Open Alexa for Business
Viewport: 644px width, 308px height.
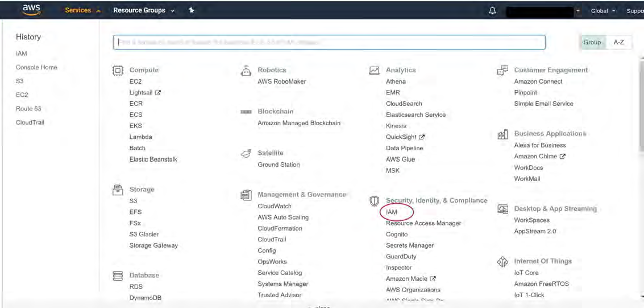tap(540, 146)
